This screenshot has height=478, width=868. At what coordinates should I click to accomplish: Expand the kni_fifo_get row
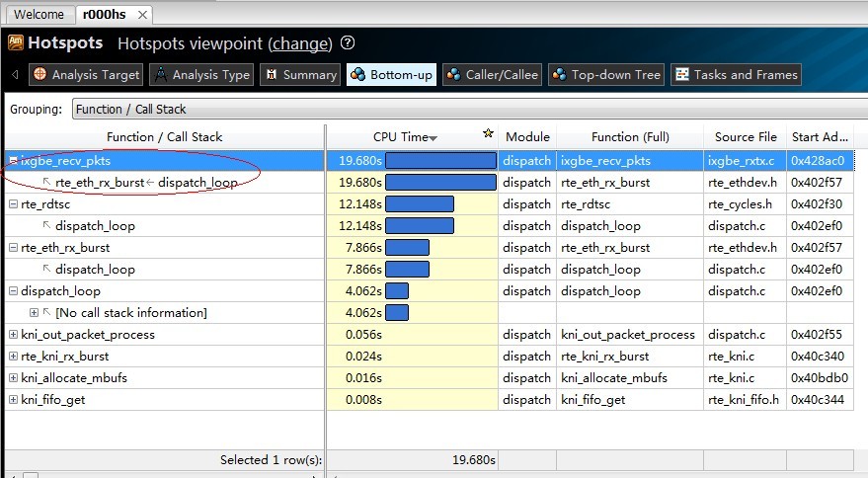point(13,400)
